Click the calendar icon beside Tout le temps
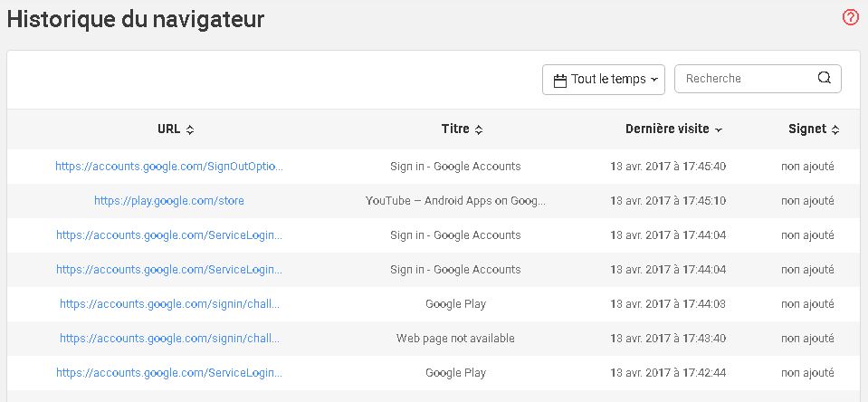The height and width of the screenshot is (402, 868). [x=560, y=81]
